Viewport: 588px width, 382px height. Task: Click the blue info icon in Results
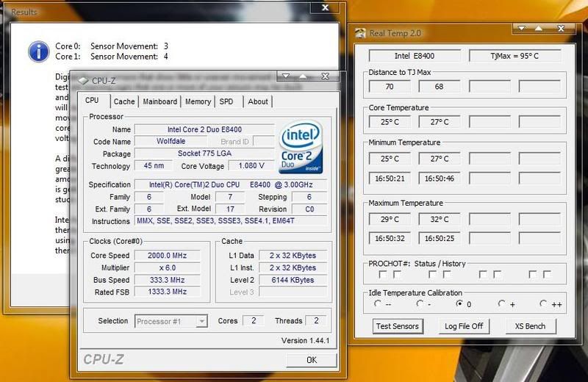39,51
